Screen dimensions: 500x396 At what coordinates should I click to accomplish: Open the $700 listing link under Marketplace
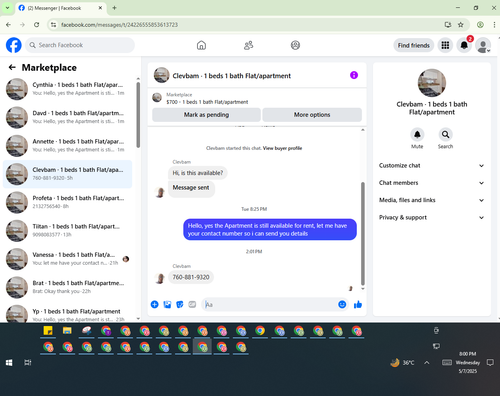207,102
